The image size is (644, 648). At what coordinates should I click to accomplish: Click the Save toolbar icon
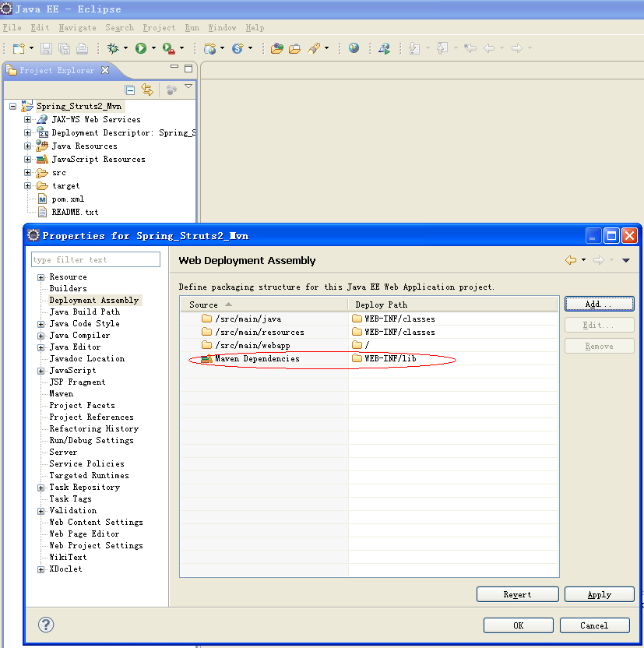(x=46, y=48)
